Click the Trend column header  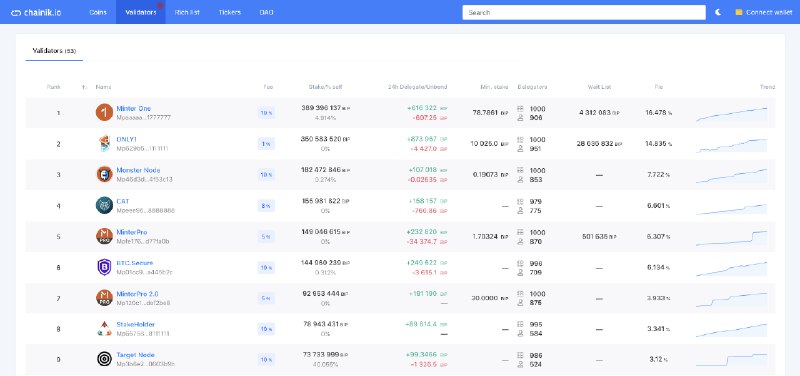[x=767, y=87]
